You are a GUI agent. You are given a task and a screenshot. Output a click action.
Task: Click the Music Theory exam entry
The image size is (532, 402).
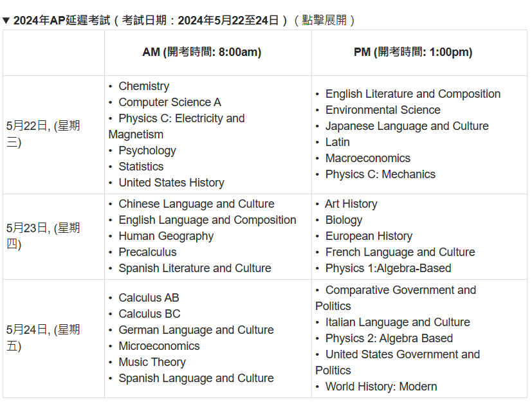click(152, 362)
